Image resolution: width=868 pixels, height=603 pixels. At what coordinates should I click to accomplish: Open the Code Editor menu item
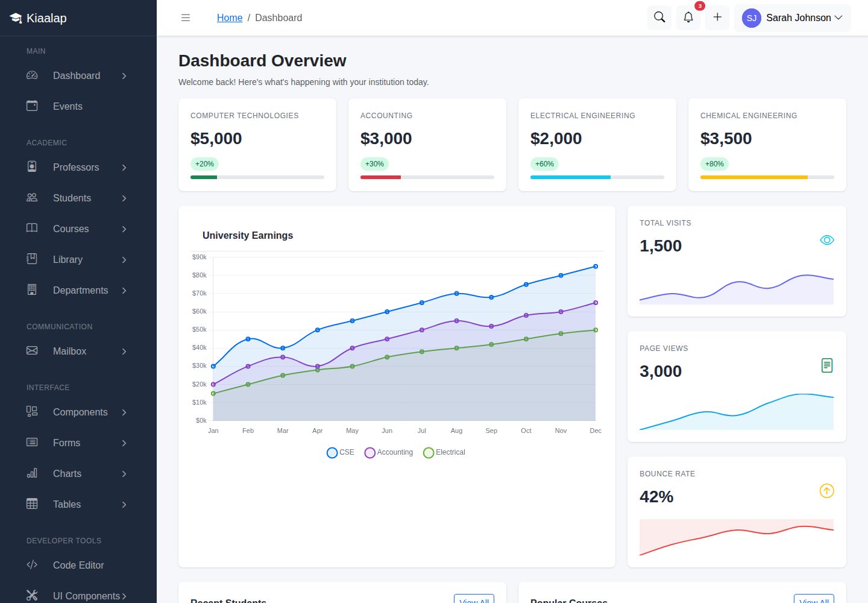point(78,565)
